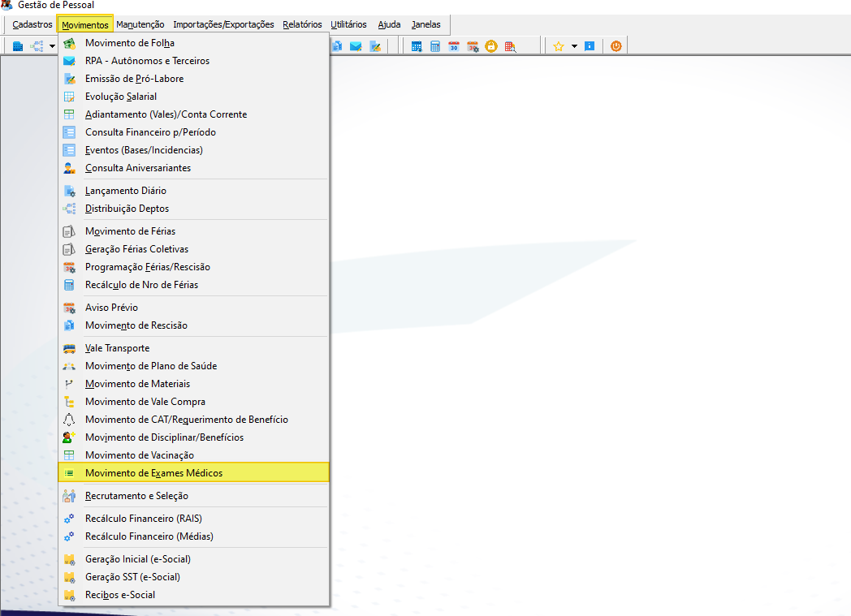This screenshot has width=851, height=616.
Task: Close the open Movimentos menu tab
Action: click(85, 24)
